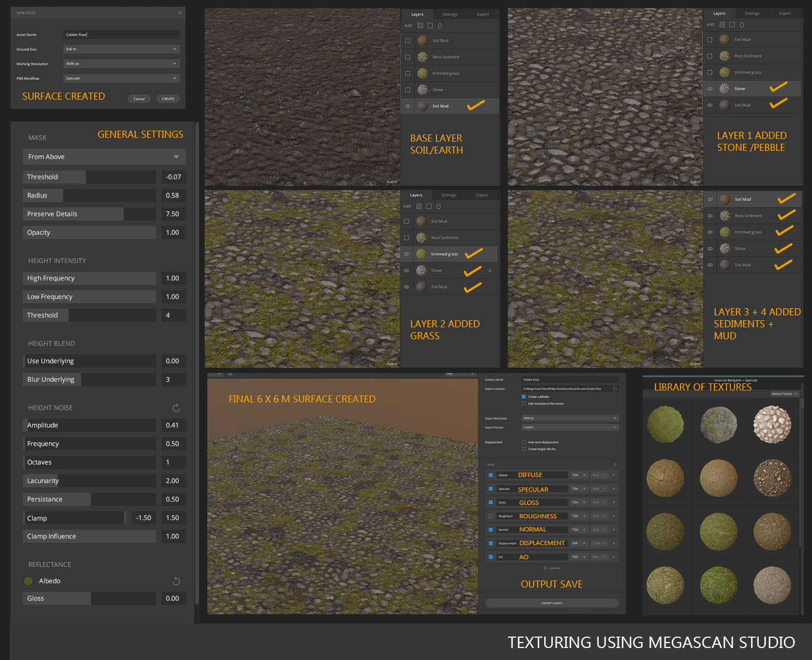Expand the AO map row's arrow icon
This screenshot has width=812, height=660.
click(614, 557)
